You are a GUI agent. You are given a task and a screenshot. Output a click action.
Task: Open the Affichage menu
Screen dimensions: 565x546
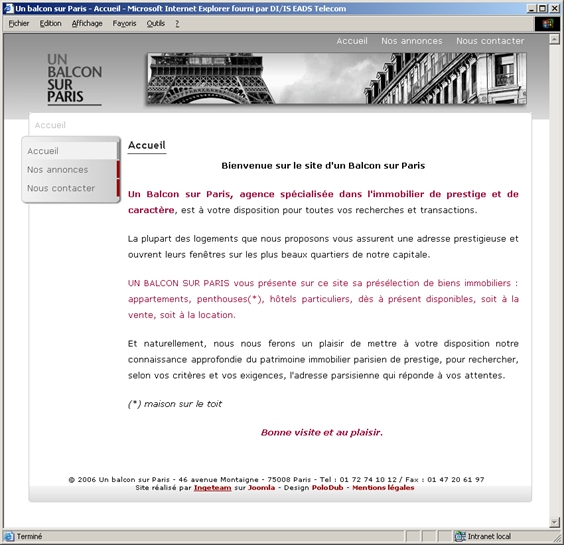pos(87,24)
